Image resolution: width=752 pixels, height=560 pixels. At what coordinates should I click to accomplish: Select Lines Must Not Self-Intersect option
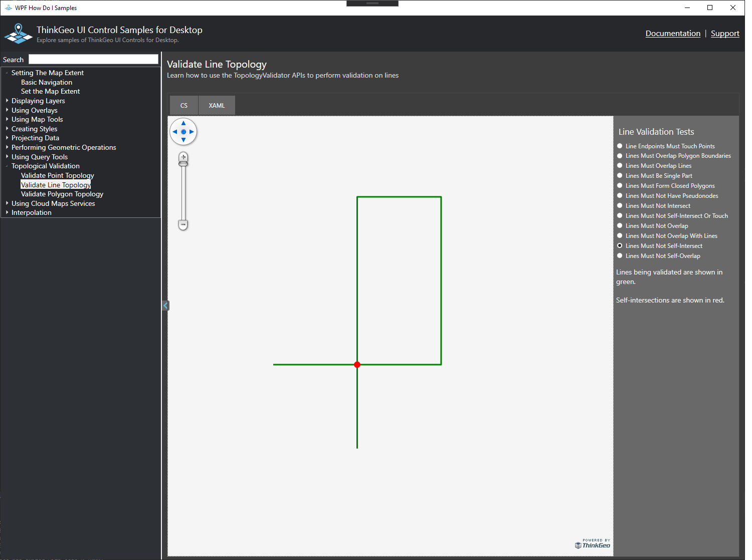coord(660,246)
